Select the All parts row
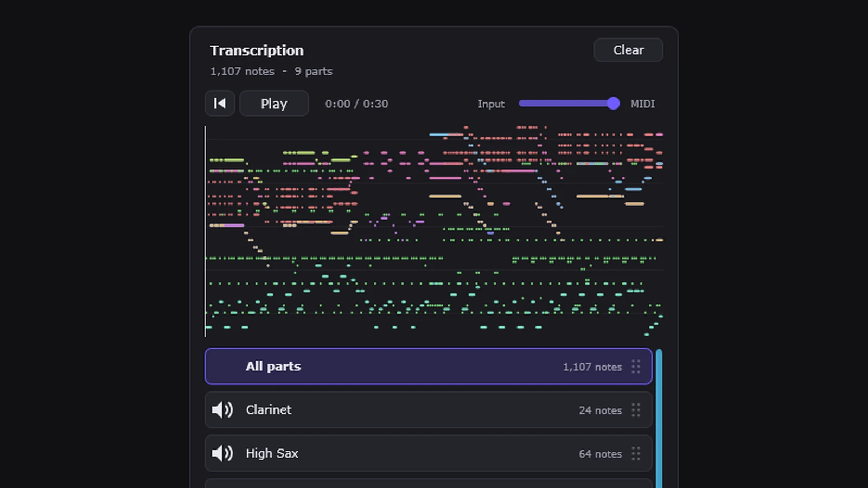Screen dimensions: 868x488 (429, 367)
